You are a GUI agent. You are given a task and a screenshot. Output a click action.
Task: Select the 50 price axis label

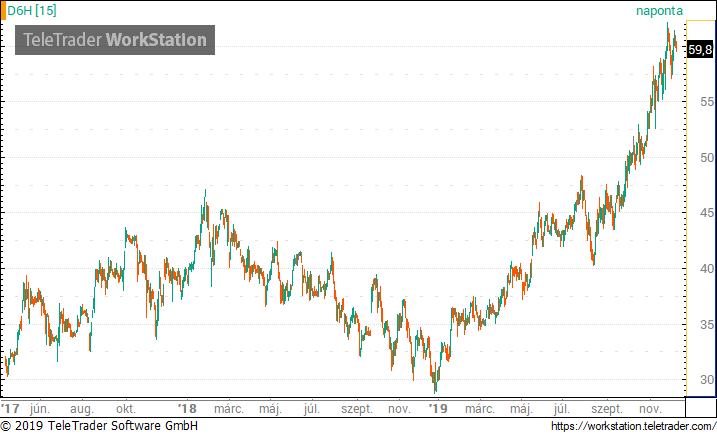click(706, 158)
